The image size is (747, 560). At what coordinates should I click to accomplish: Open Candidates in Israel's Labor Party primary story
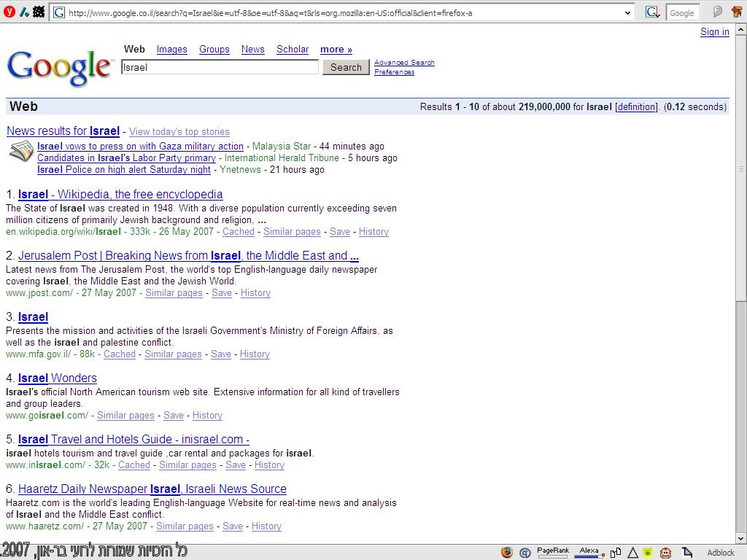pos(126,157)
